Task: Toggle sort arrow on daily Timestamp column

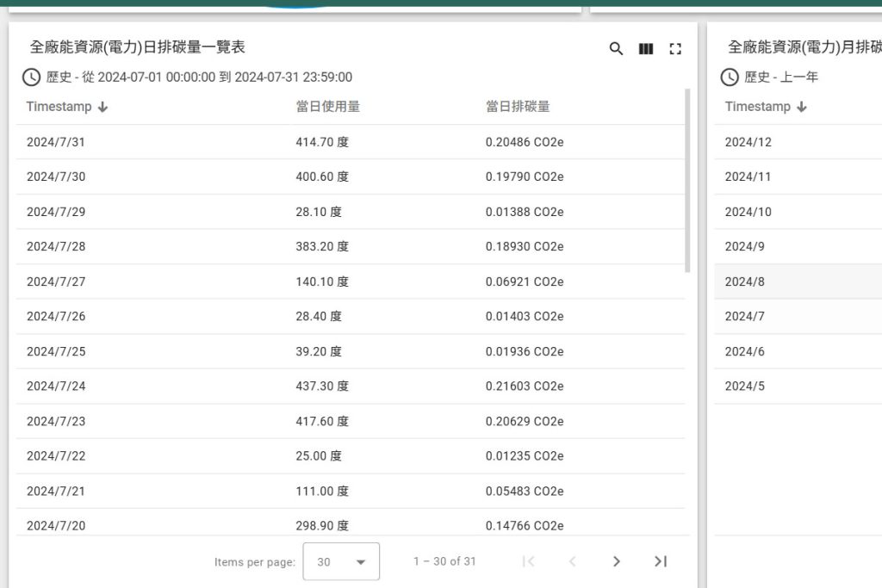Action: [103, 107]
